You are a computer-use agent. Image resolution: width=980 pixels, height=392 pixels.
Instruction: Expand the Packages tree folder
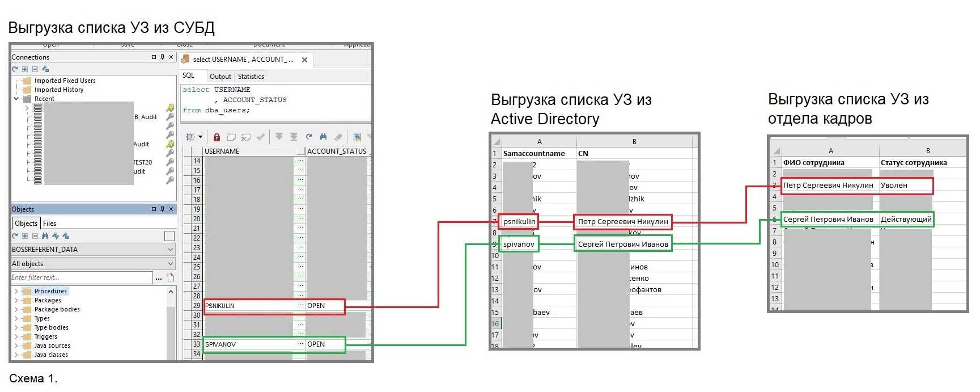coord(16,300)
